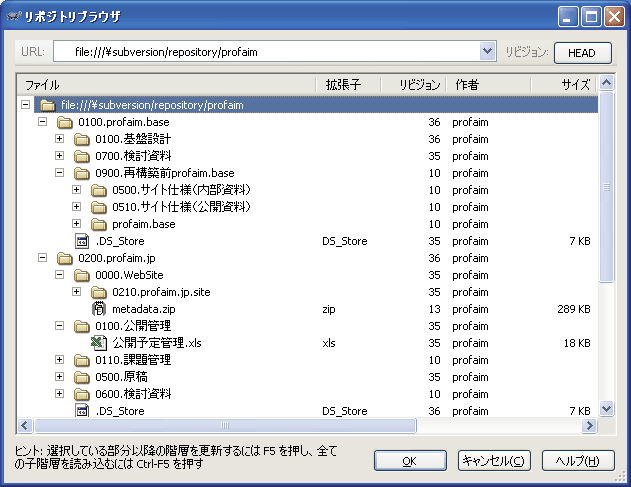Sort by the ファイル column header
The width and height of the screenshot is (631, 487).
pos(166,85)
